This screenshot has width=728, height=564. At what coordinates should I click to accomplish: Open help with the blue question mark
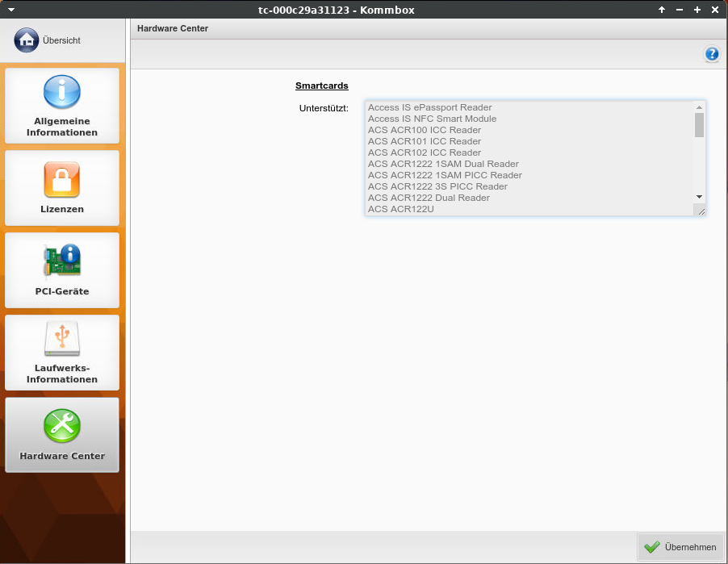pos(711,54)
